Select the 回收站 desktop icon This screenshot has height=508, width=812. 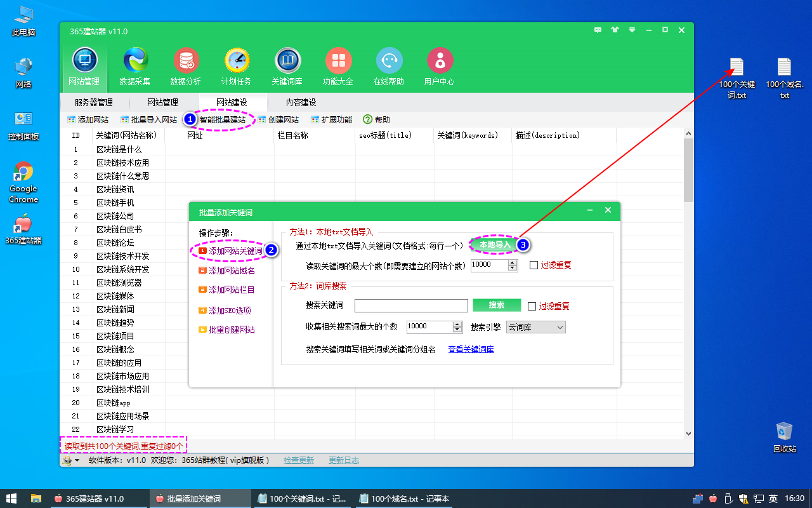click(785, 437)
